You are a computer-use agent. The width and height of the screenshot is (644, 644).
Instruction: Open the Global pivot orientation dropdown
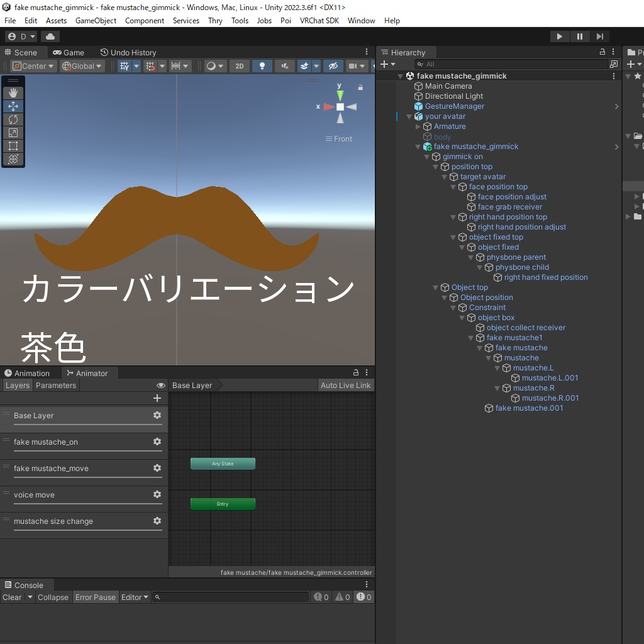point(82,65)
